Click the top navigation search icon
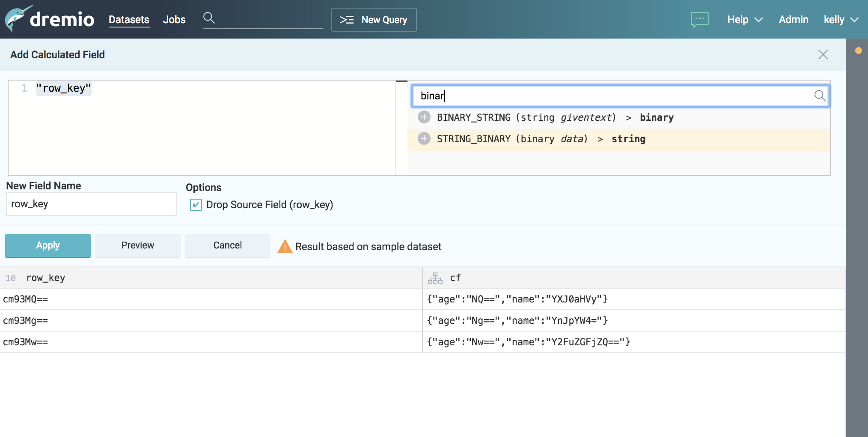868x437 pixels. [209, 18]
